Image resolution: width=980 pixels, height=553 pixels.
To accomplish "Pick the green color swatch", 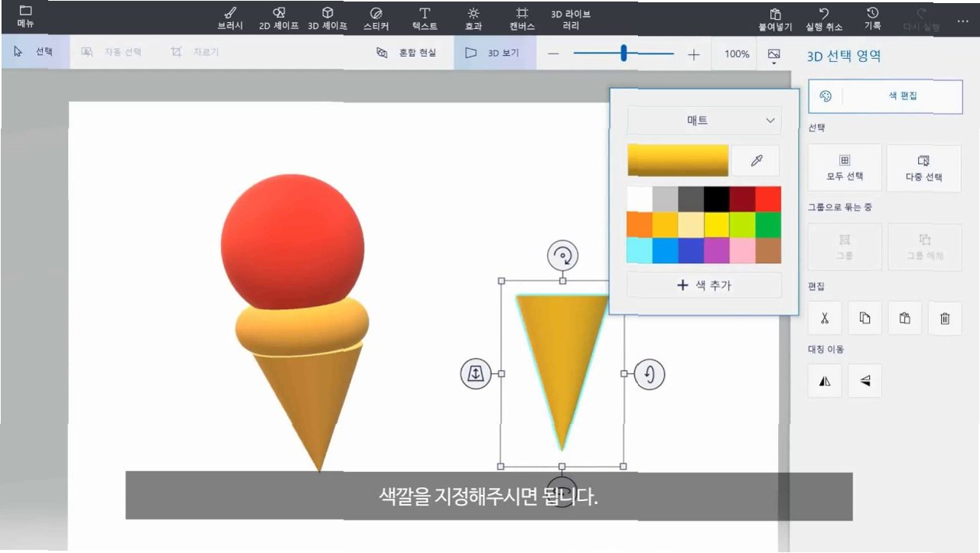I will (768, 225).
